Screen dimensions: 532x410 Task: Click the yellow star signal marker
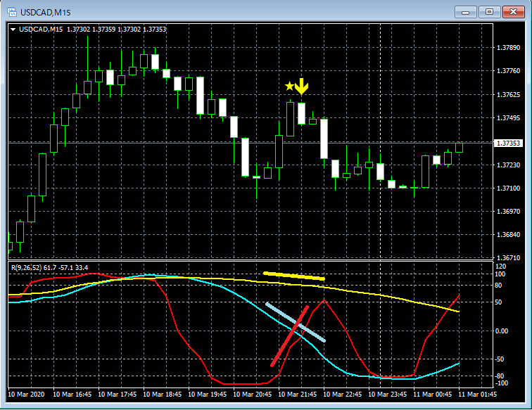(x=289, y=86)
